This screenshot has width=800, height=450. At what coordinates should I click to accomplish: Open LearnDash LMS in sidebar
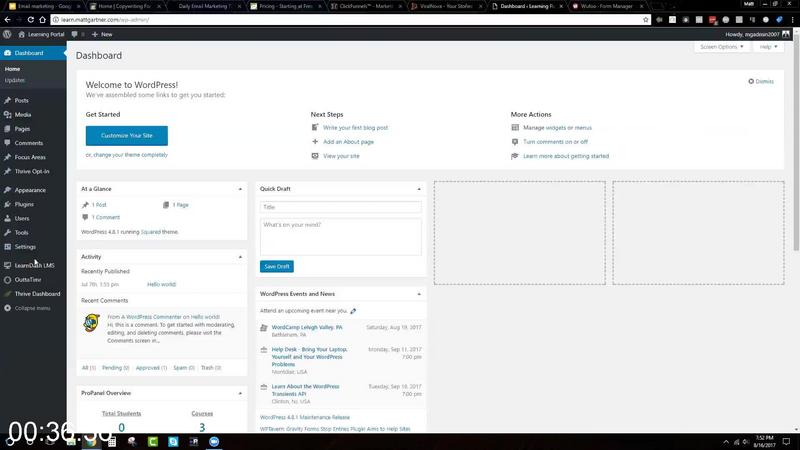click(x=33, y=265)
